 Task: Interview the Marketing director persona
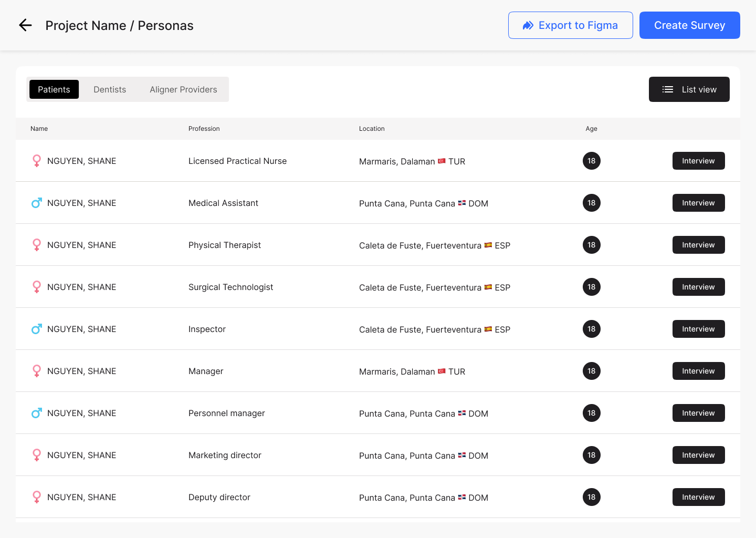click(699, 455)
